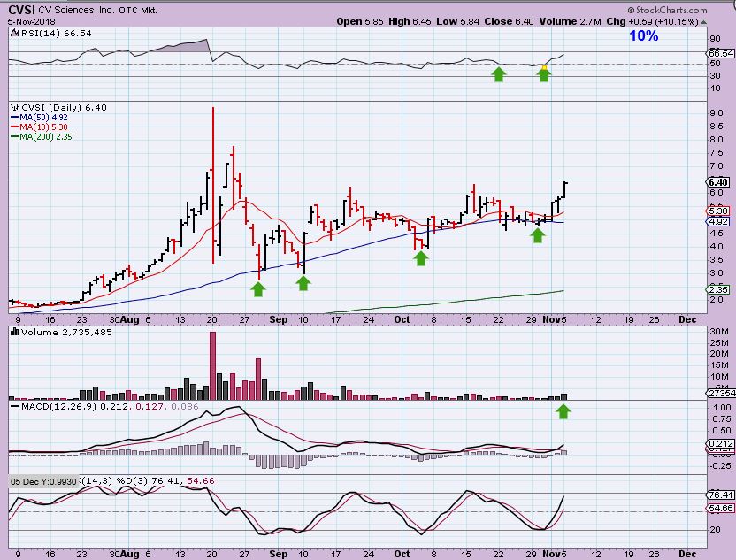Click the blue line swatch for MA(50)

(x=14, y=118)
